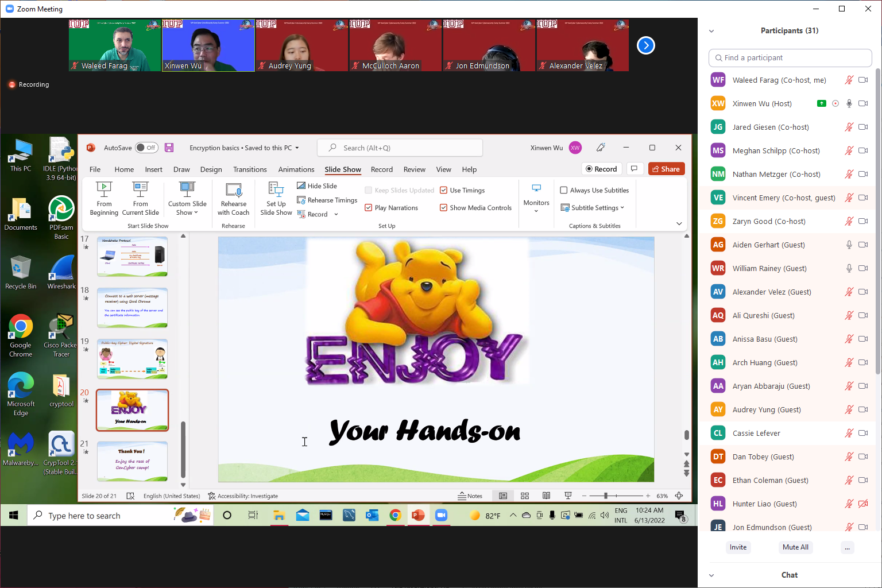Open the File menu in PowerPoint
This screenshot has width=882, height=588.
coord(95,169)
